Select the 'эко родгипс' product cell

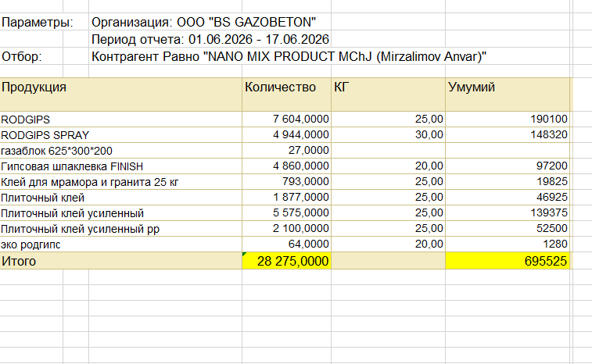[120, 244]
